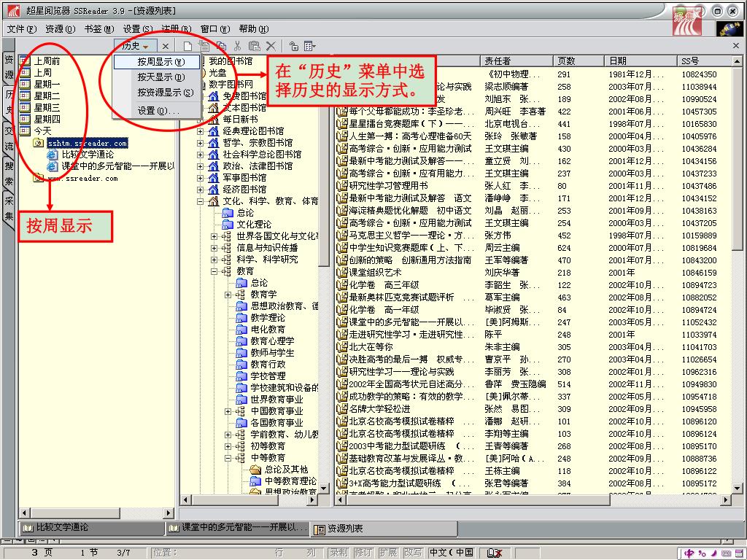Image resolution: width=747 pixels, height=560 pixels.
Task: Open the 文件(F) menu
Action: (x=22, y=29)
